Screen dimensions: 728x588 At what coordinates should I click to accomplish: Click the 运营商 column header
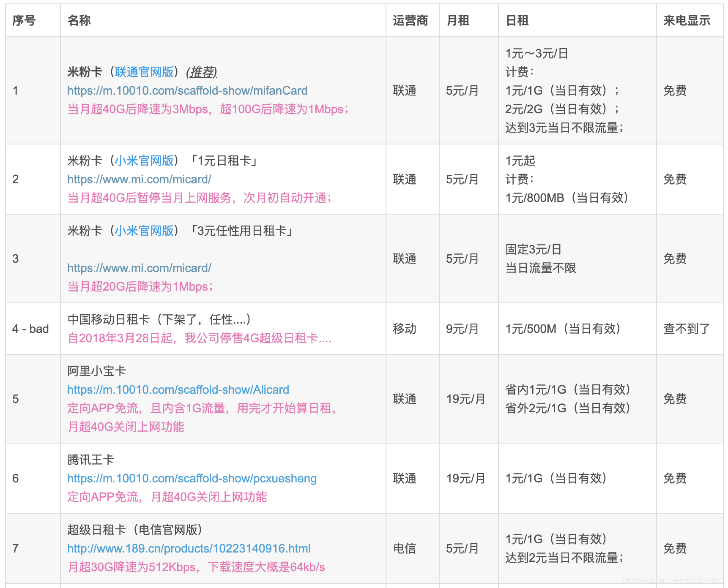(410, 20)
